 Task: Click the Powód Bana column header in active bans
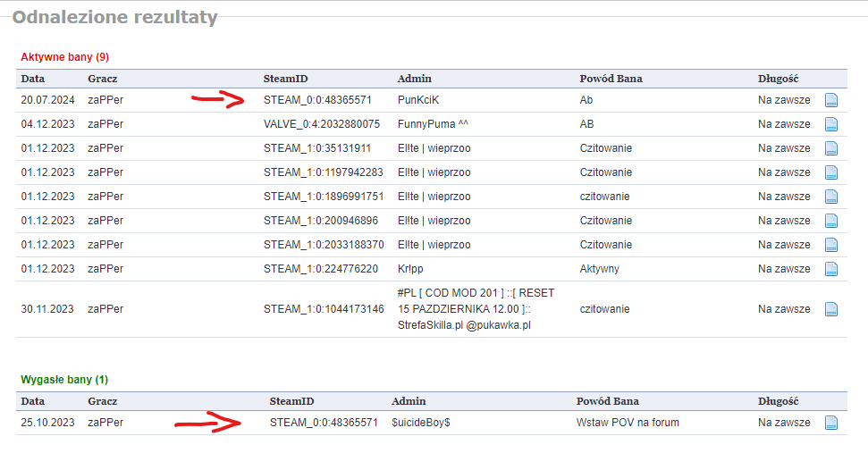[611, 79]
